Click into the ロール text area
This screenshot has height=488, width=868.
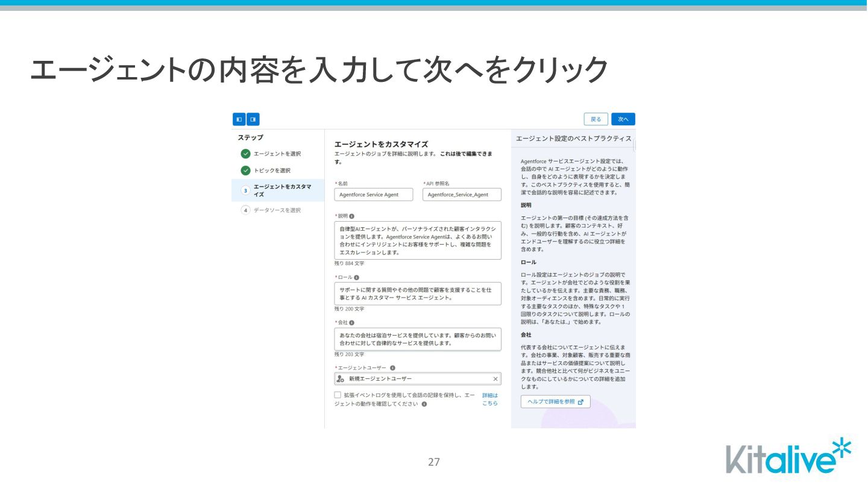(418, 294)
